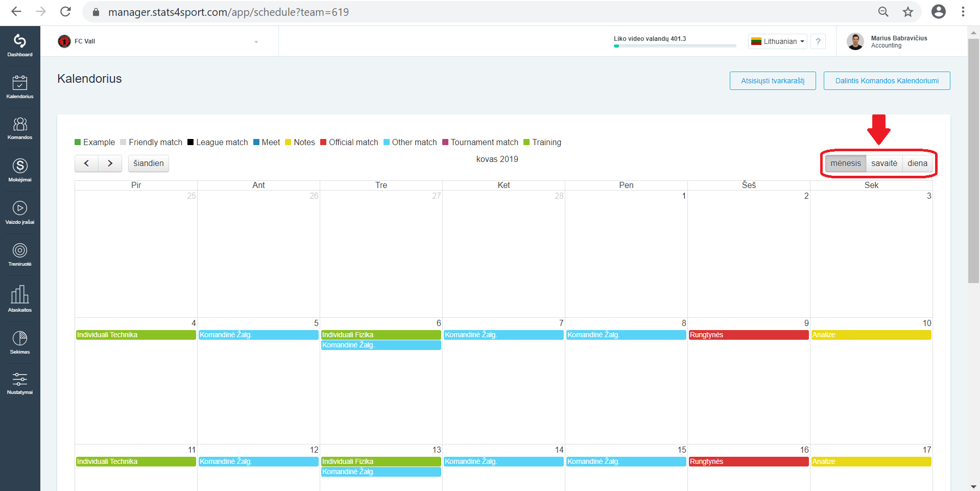Open Rungtynės event on day 9
Image resolution: width=980 pixels, height=491 pixels.
tap(748, 335)
